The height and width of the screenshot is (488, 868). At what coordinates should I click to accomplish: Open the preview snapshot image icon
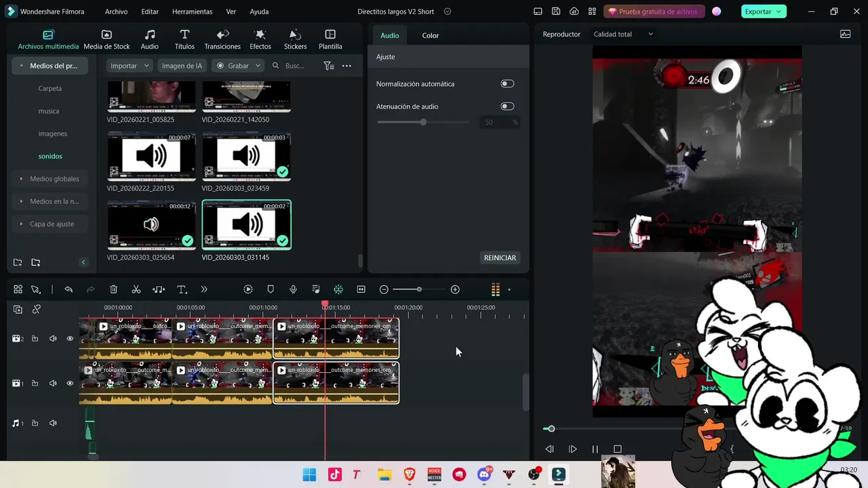point(845,34)
